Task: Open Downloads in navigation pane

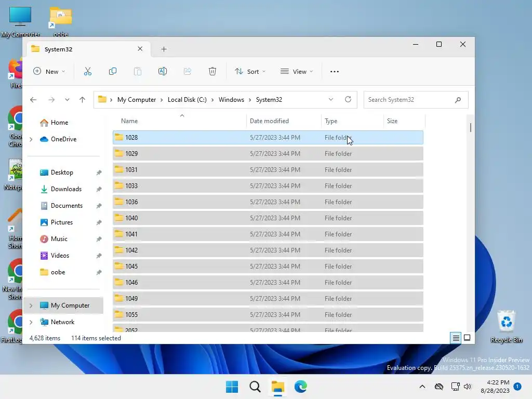Action: [x=66, y=189]
